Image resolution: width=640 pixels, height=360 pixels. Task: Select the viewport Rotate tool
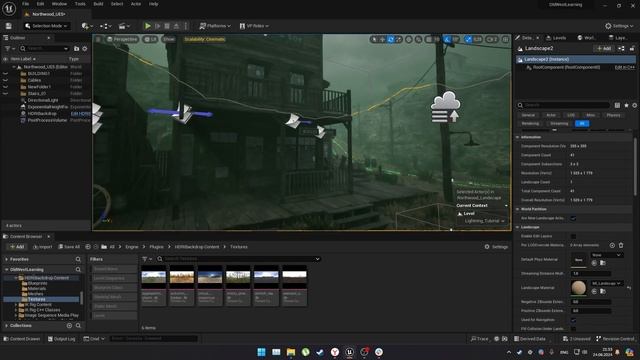pos(391,39)
